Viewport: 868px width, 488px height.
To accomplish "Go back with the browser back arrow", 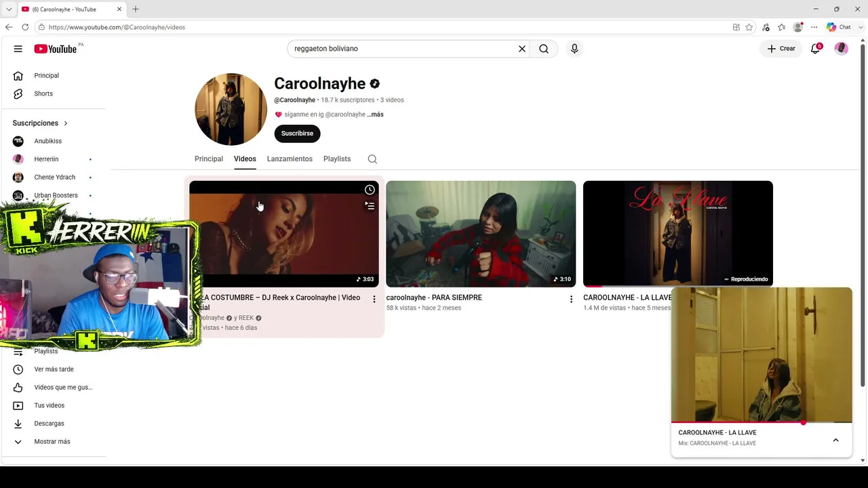I will 9,27.
